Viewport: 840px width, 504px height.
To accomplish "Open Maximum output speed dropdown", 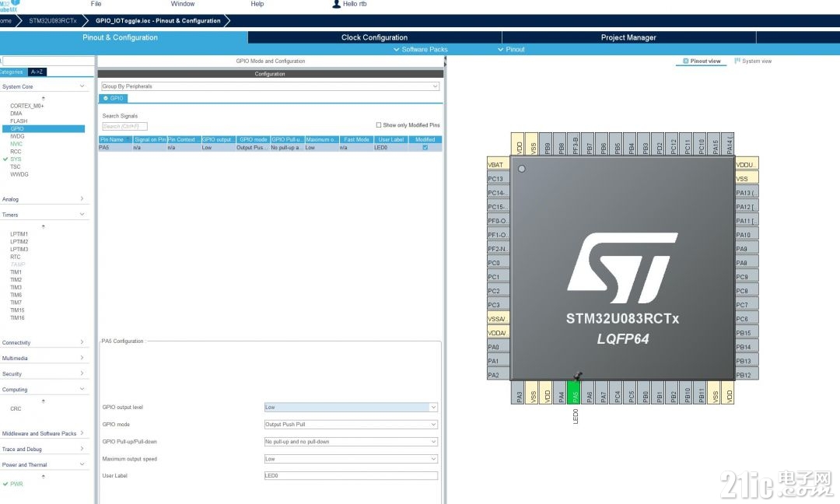I will coord(351,459).
